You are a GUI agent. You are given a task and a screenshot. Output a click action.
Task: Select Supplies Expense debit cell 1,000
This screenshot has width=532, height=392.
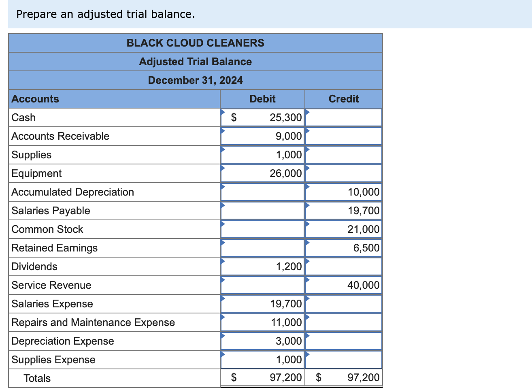(262, 360)
